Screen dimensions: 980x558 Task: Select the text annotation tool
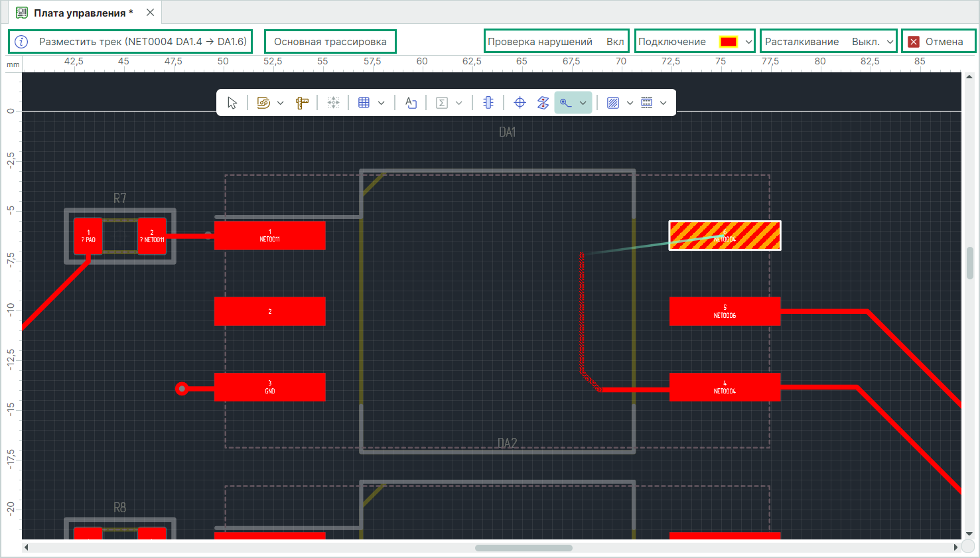click(x=411, y=103)
